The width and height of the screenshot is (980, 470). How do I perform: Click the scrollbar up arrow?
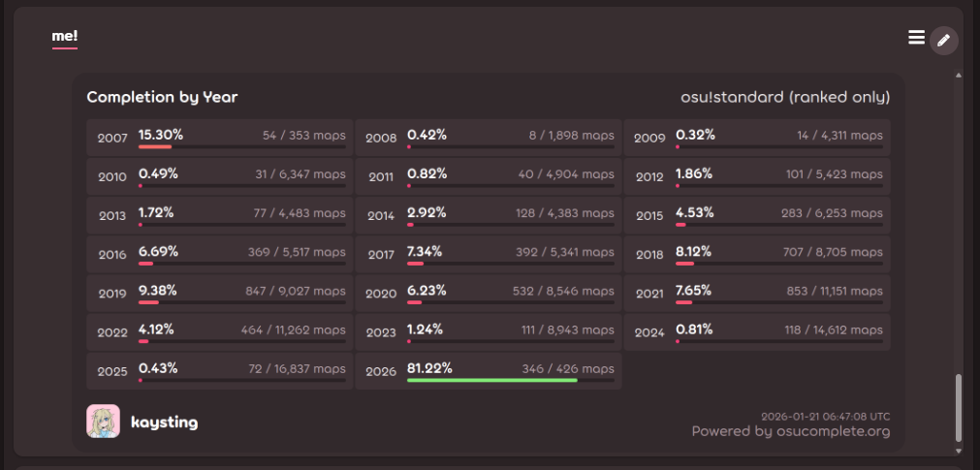coord(959,75)
